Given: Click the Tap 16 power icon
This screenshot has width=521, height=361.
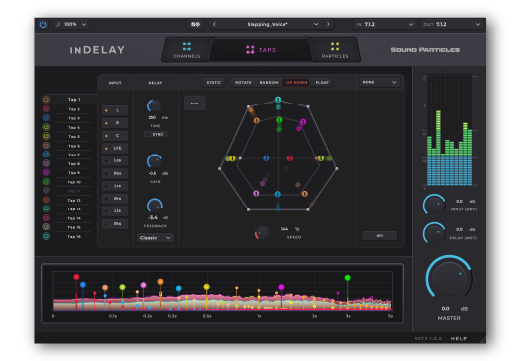Looking at the screenshot, I should pyautogui.click(x=46, y=236).
